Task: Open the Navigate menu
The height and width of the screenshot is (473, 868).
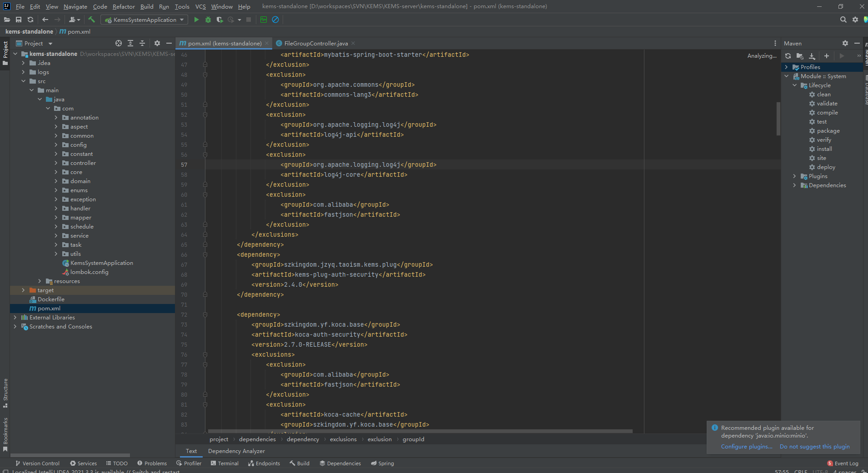Action: [75, 6]
